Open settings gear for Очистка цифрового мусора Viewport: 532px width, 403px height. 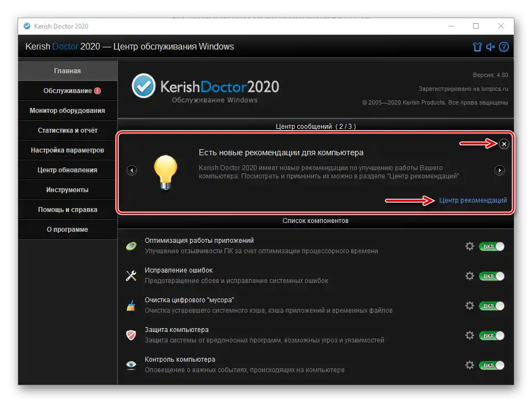(470, 306)
